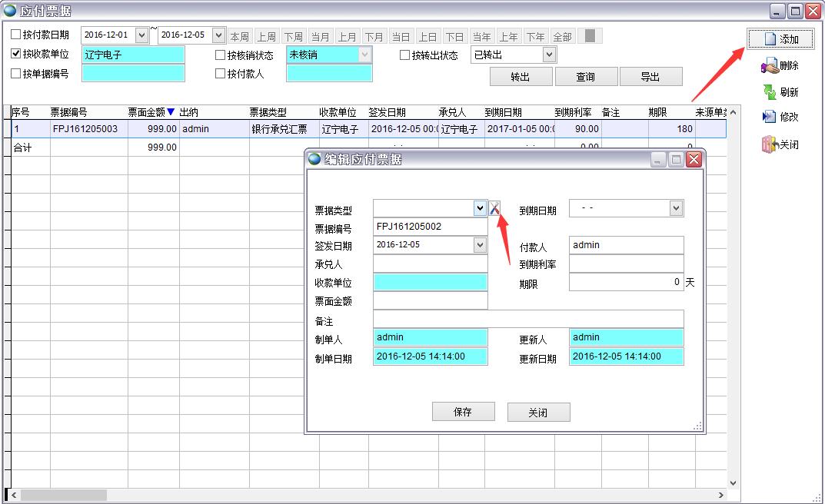Screen dimensions: 825x504
Task: Enable the 按付款日期 checkbox
Action: [16, 35]
